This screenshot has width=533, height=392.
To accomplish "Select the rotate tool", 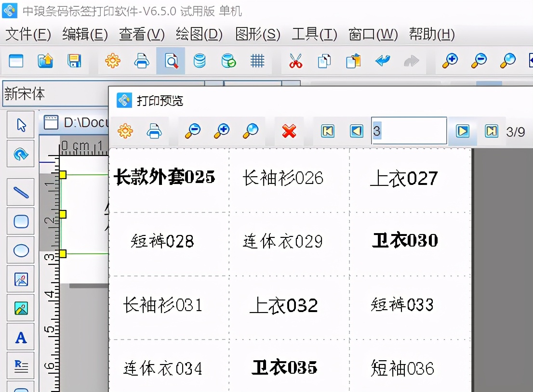I will click(x=20, y=154).
